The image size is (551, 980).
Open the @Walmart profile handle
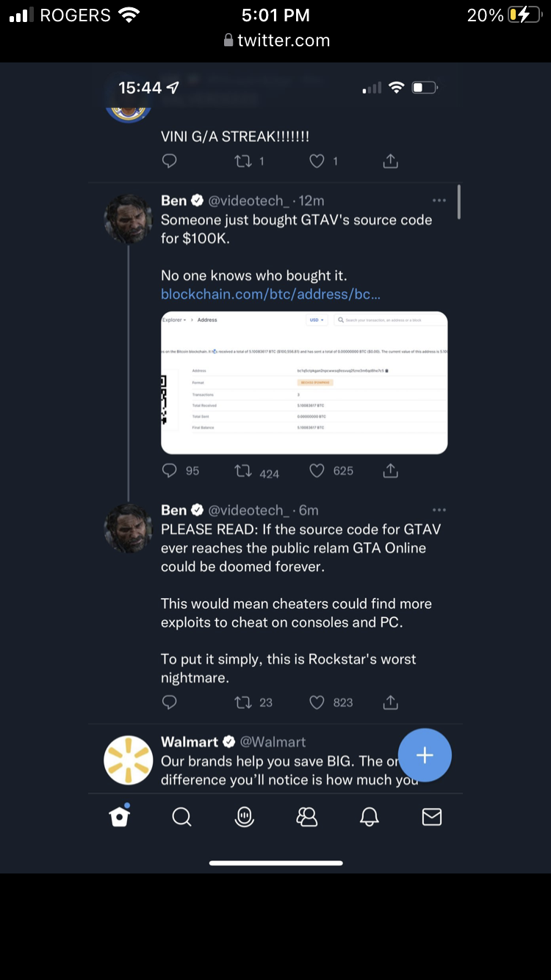(273, 742)
